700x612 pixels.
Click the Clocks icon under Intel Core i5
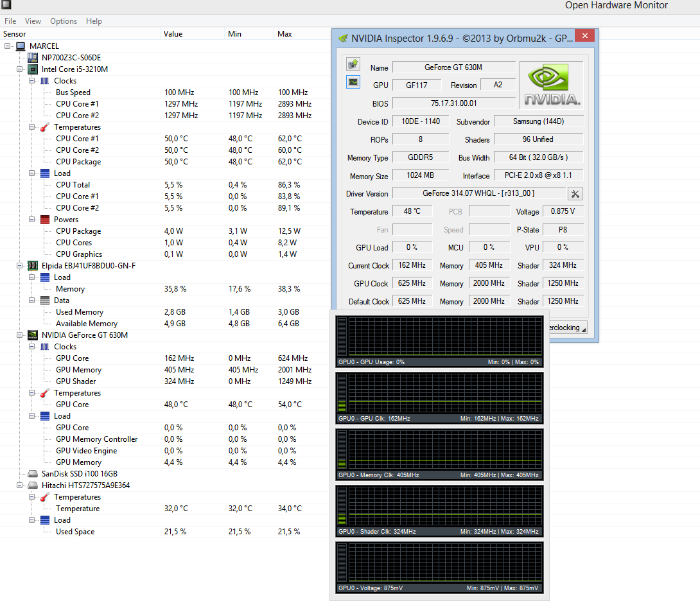click(45, 81)
